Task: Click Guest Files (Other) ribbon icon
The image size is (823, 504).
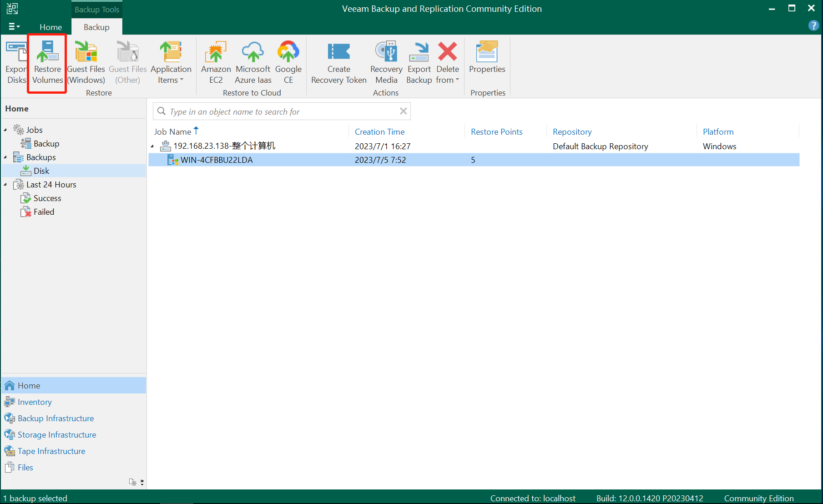Action: [x=127, y=62]
